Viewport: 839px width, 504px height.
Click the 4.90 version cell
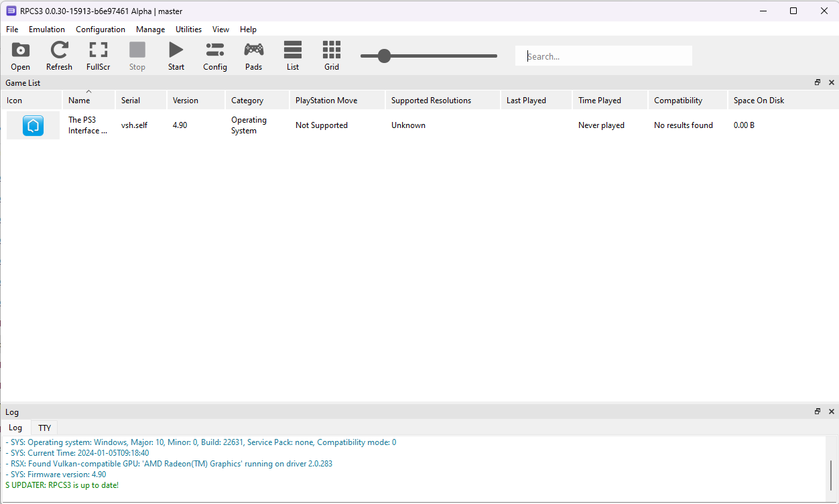pos(180,125)
